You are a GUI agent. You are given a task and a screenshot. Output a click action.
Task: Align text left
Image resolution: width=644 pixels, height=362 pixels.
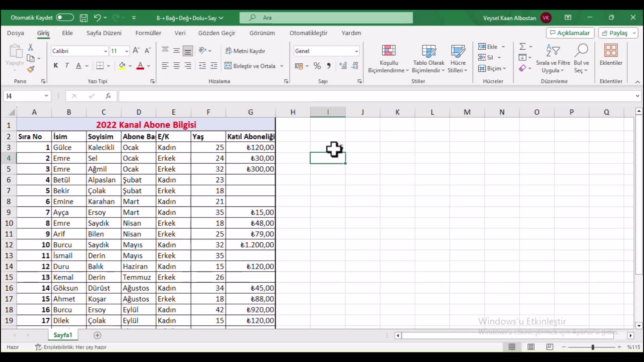[x=165, y=66]
